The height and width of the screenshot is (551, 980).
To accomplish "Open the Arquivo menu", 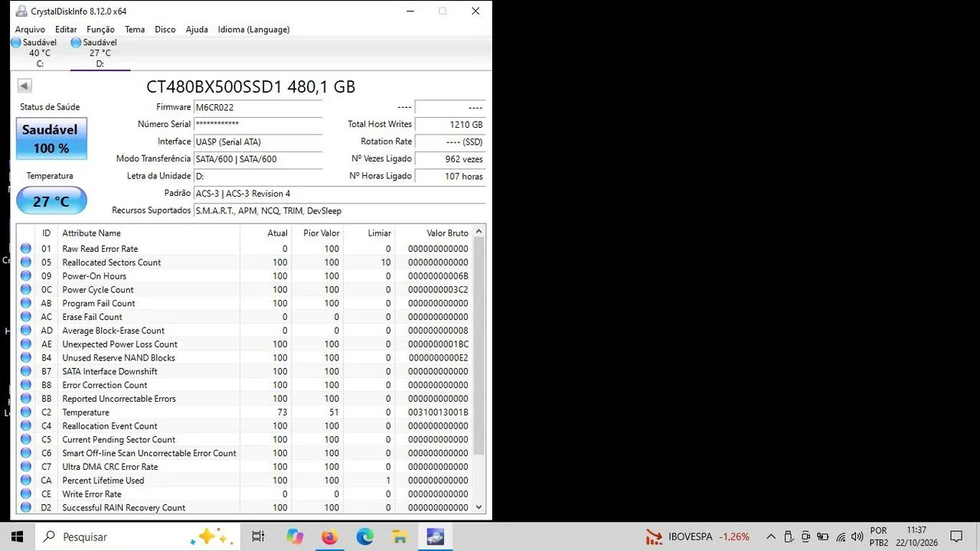I will [30, 29].
